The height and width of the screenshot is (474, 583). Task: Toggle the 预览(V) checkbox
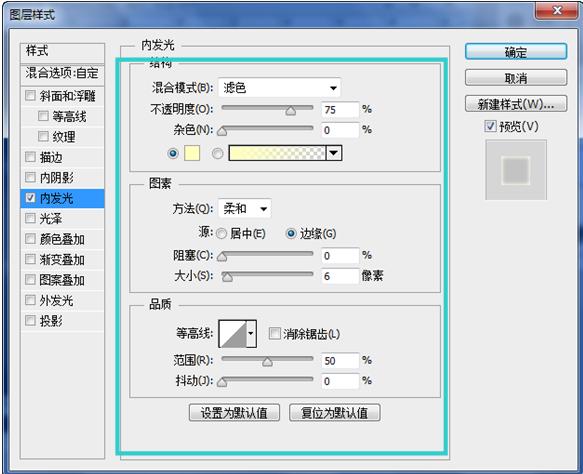pyautogui.click(x=490, y=126)
